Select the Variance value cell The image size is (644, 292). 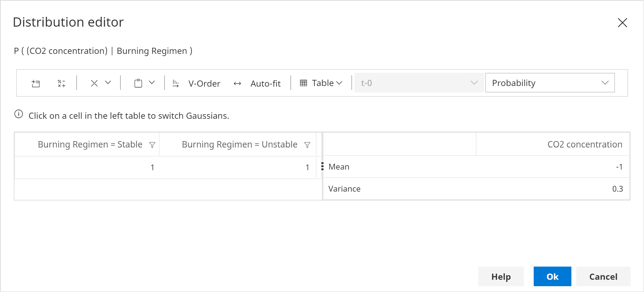[553, 189]
